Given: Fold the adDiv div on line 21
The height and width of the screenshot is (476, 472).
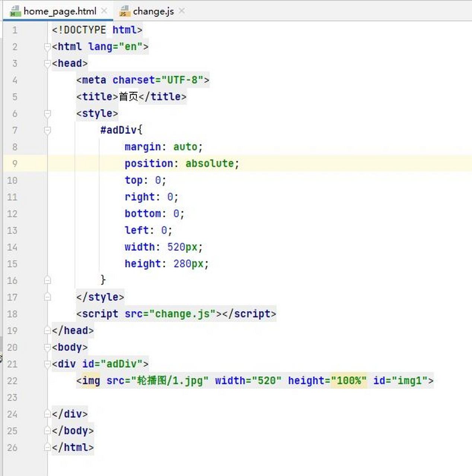Looking at the screenshot, I should click(x=47, y=364).
